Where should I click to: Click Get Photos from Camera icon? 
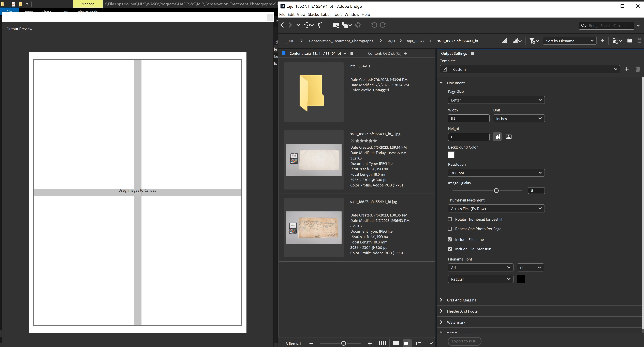336,25
